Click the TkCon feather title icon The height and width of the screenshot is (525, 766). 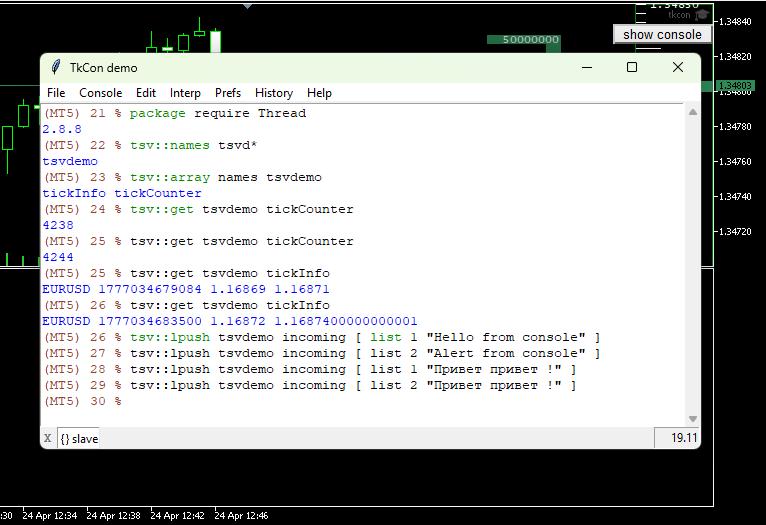(56, 67)
